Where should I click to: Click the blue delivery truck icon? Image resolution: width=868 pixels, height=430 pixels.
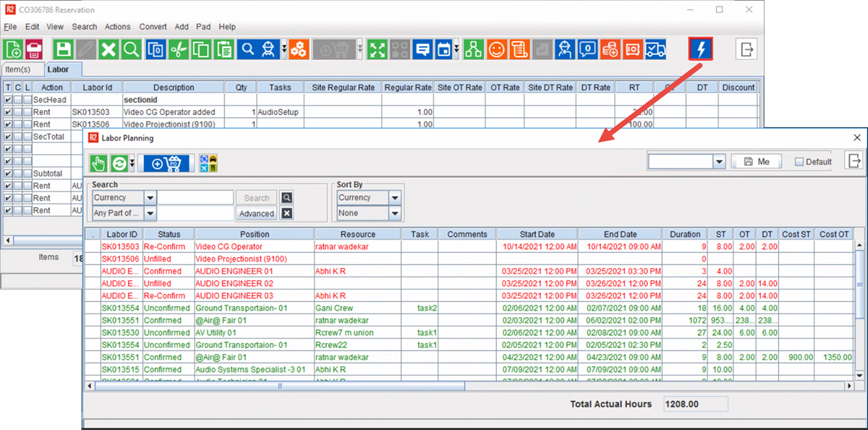(x=655, y=49)
